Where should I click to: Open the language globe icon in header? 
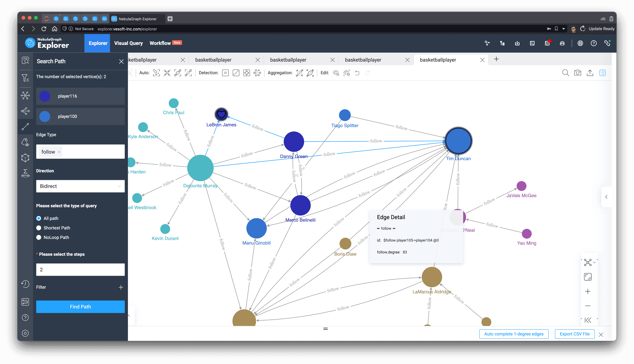[580, 43]
